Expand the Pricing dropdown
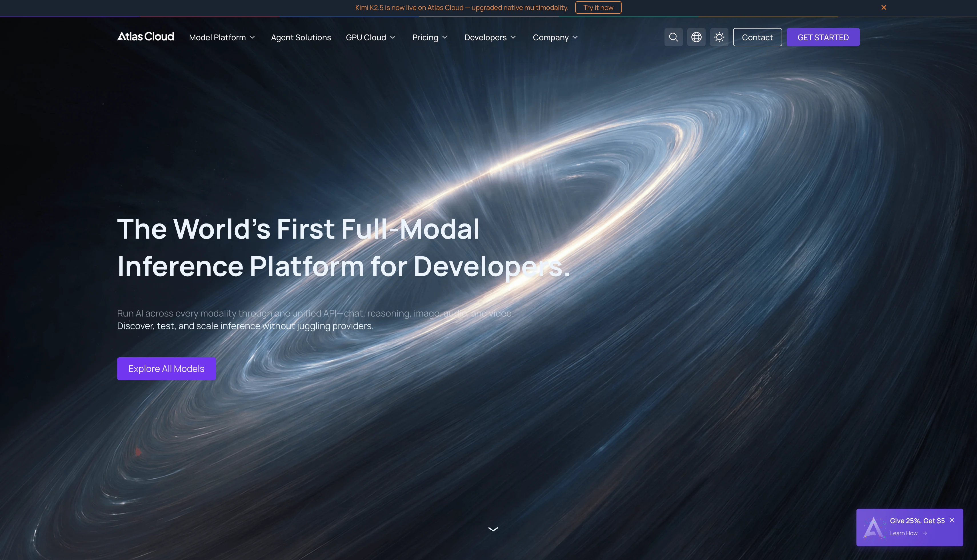 pos(430,37)
